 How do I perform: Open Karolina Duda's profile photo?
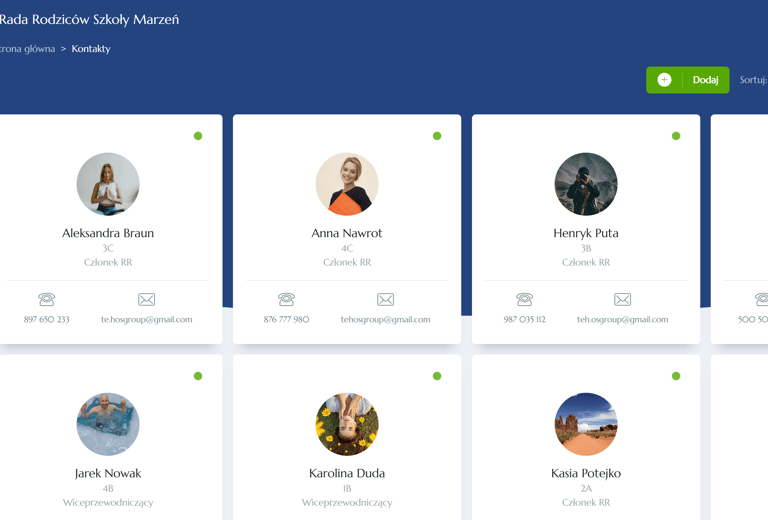[x=347, y=424]
